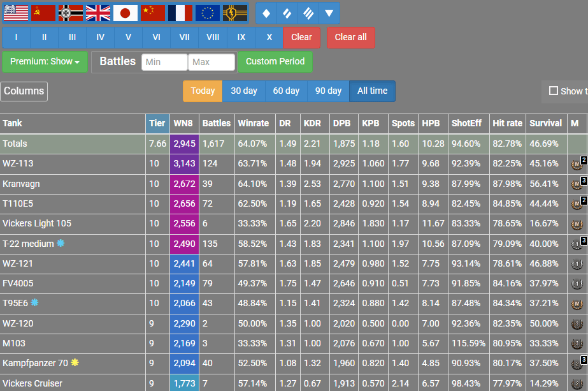Open the Premium: Show dropdown
Image resolution: width=588 pixels, height=391 pixels.
45,62
